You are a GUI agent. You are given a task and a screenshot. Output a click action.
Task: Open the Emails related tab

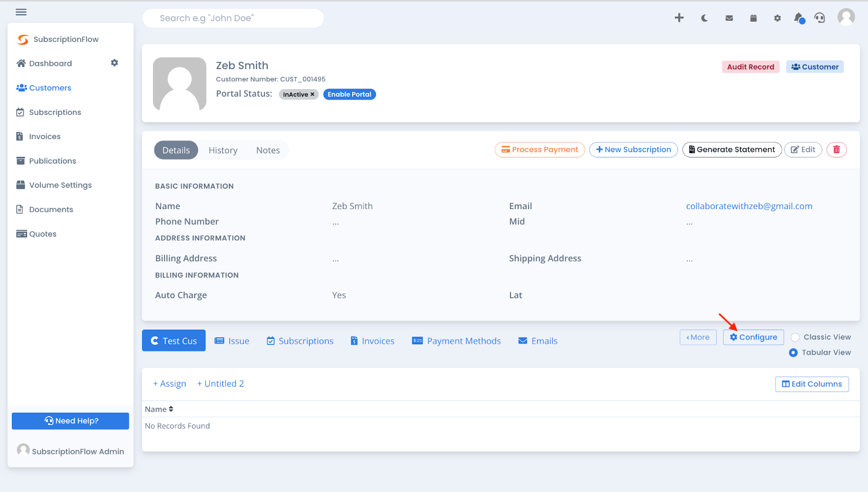pyautogui.click(x=538, y=341)
